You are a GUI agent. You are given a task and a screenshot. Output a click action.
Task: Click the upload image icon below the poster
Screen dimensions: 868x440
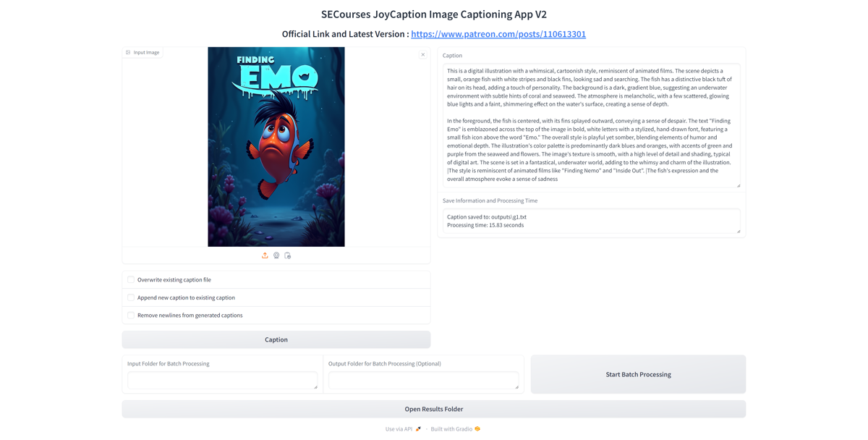pos(265,255)
